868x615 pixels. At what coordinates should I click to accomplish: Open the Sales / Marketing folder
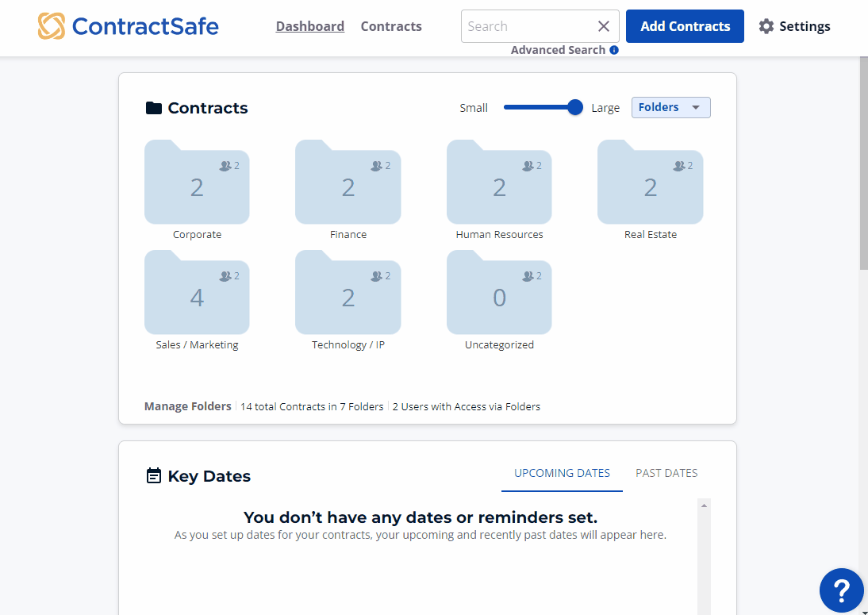click(196, 294)
